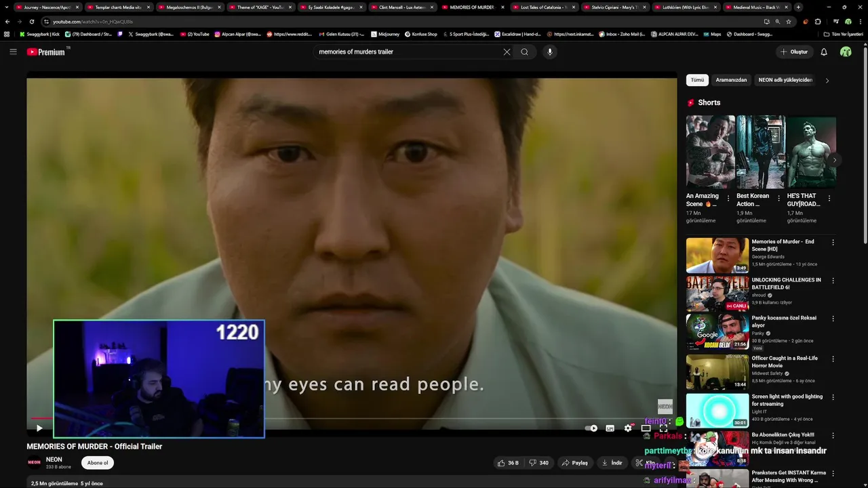The width and height of the screenshot is (868, 488).
Task: Toggle the autoplay switch in player
Action: point(591,428)
